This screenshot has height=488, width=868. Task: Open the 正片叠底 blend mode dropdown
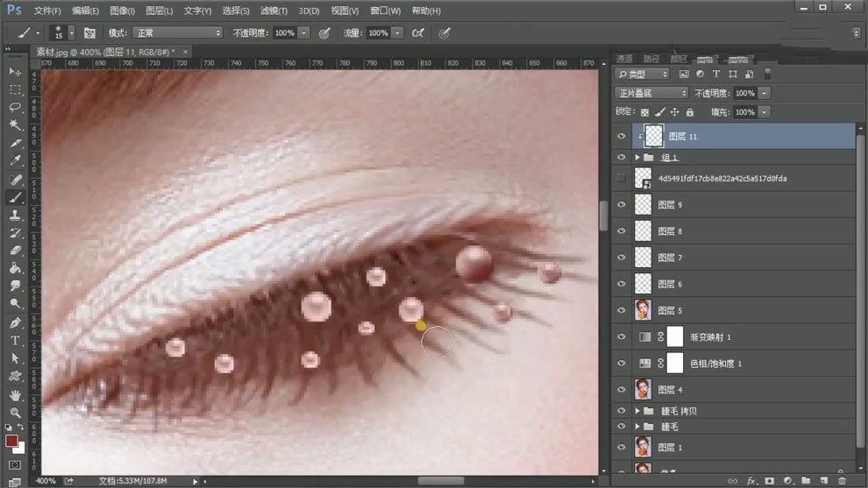click(x=652, y=93)
